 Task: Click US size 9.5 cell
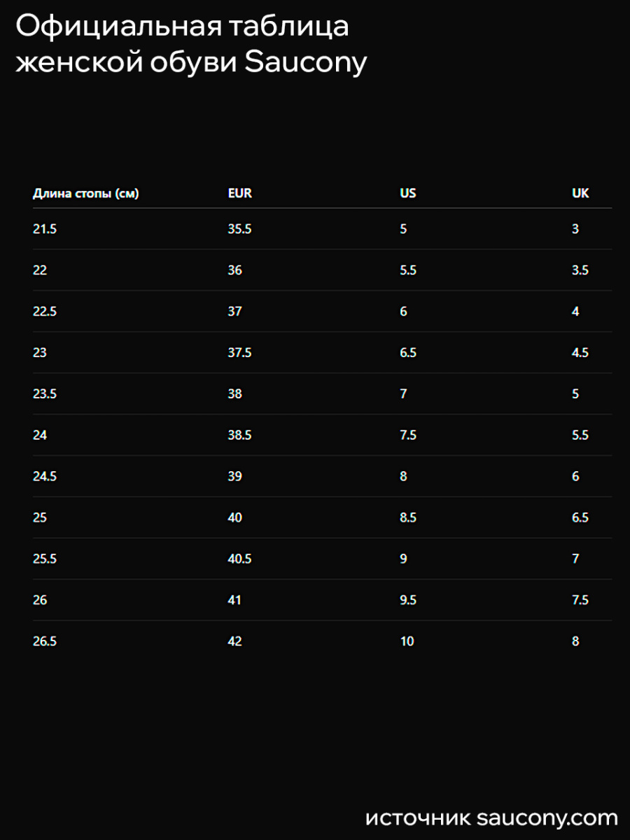(408, 601)
